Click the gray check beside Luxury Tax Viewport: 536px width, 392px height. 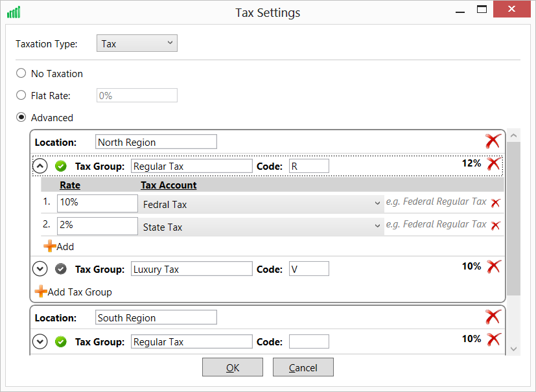(x=60, y=268)
